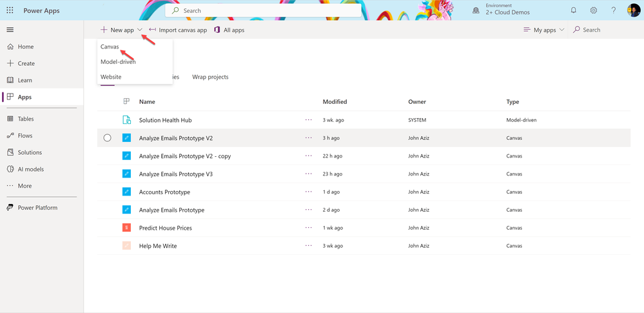Viewport: 644px width, 313px height.
Task: Open more options for Predict House Prices
Action: tap(309, 228)
